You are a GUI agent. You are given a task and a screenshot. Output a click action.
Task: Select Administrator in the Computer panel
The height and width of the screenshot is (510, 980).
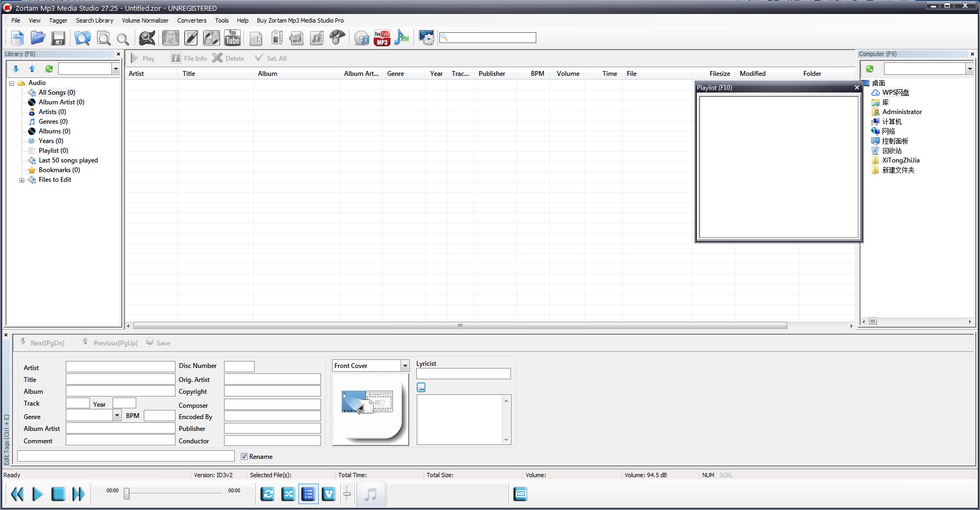[x=902, y=112]
